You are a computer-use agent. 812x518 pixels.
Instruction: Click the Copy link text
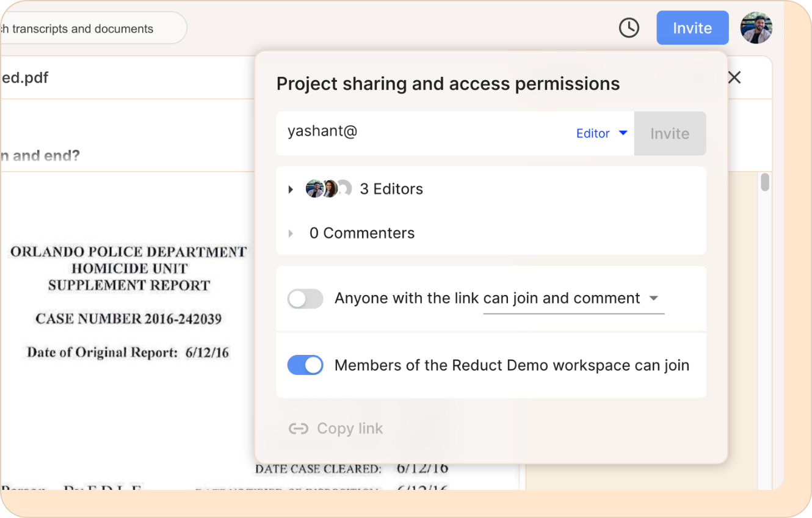click(350, 429)
